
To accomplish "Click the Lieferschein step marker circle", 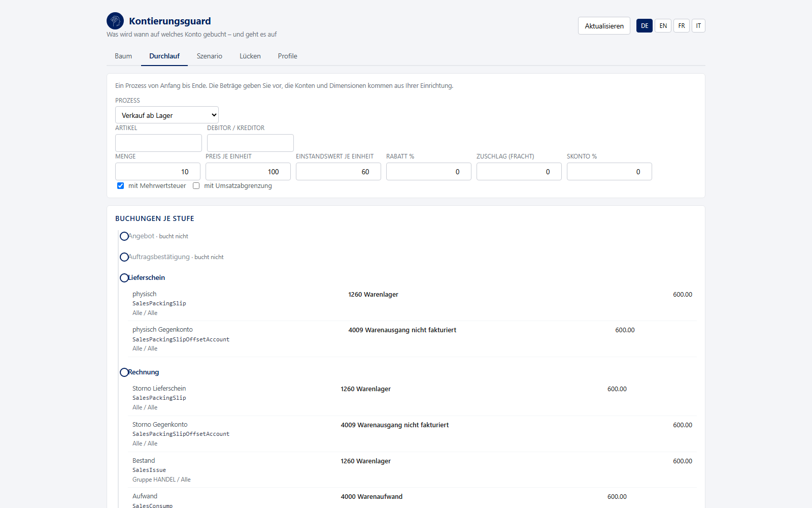I will pyautogui.click(x=124, y=278).
